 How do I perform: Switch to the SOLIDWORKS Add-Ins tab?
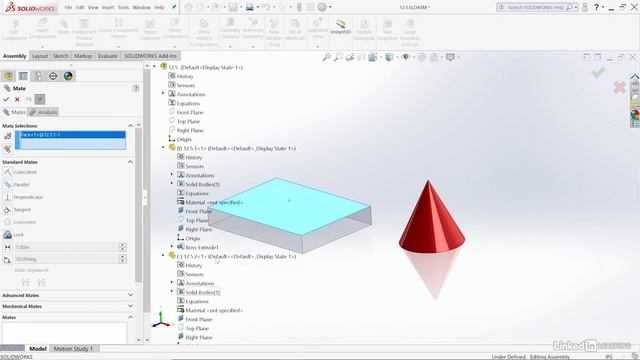tap(151, 56)
